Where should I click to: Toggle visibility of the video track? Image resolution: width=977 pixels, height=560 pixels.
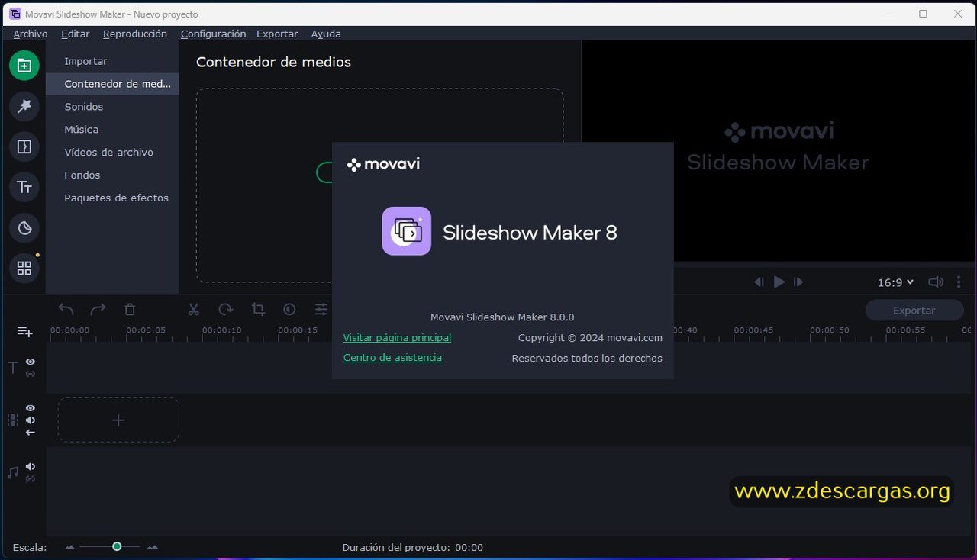pos(31,408)
